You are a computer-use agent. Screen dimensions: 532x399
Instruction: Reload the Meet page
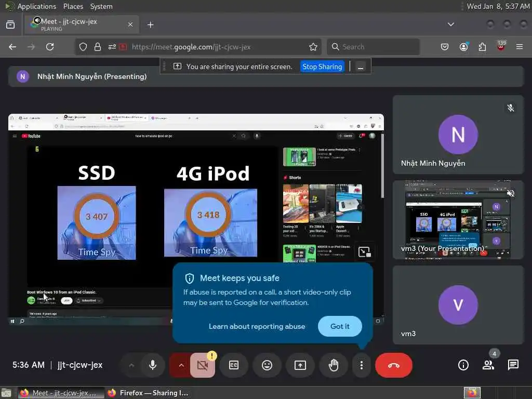pyautogui.click(x=50, y=47)
